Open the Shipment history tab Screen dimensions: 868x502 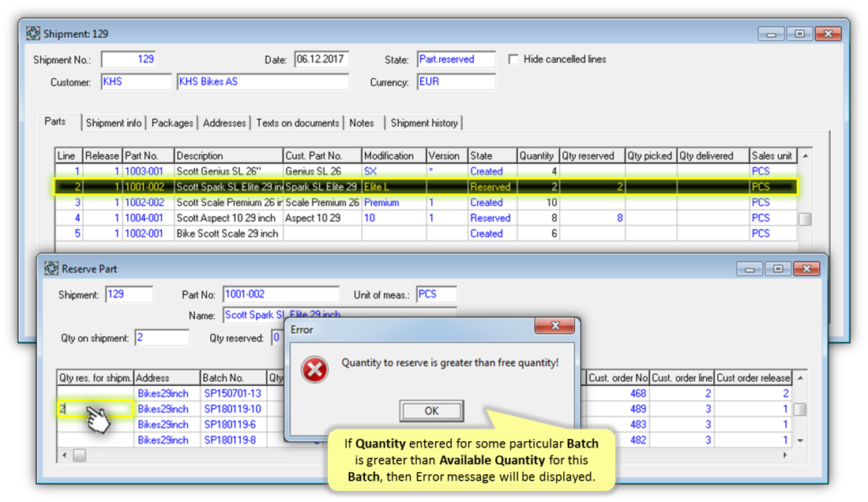coord(424,123)
